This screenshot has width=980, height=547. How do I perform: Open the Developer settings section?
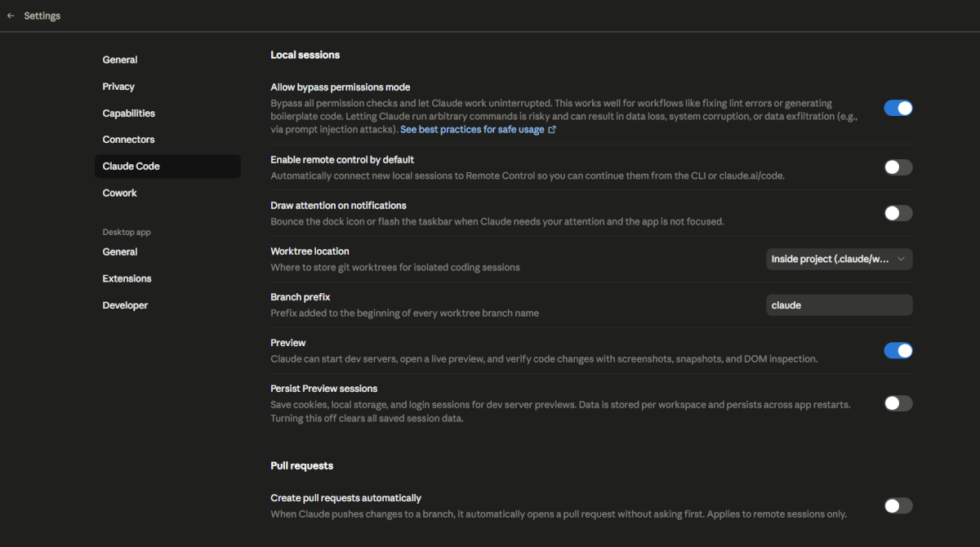pos(167,305)
